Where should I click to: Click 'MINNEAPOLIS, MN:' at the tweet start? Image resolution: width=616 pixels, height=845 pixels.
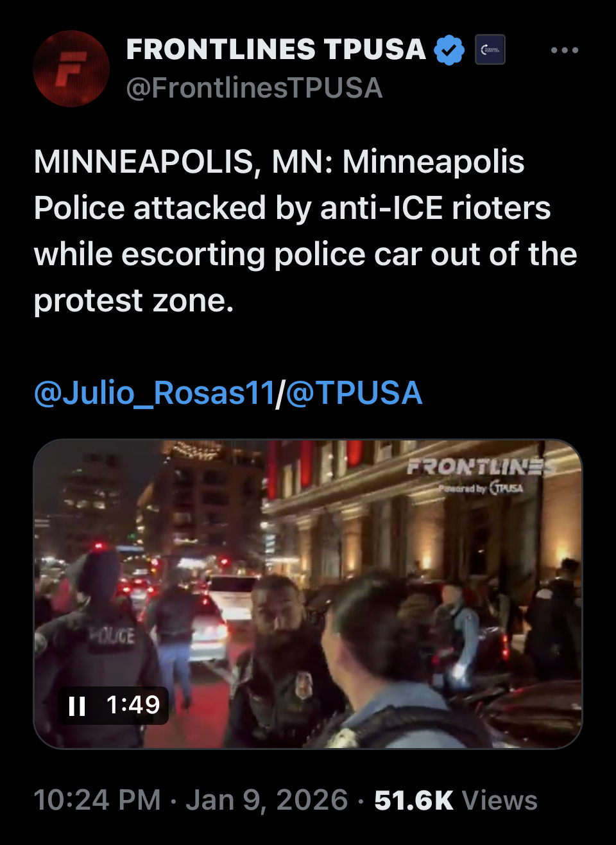pos(184,162)
